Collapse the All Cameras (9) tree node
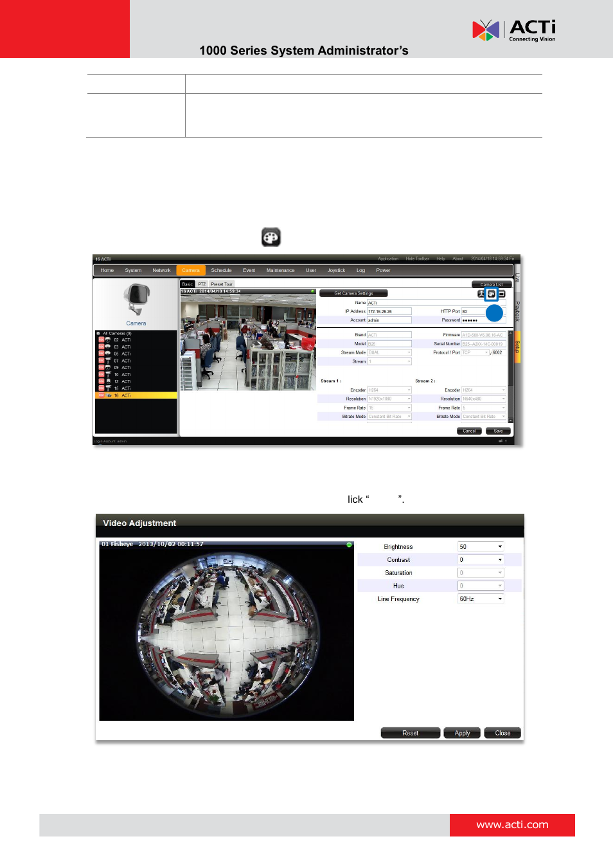This screenshot has width=613, height=868. tap(98, 333)
